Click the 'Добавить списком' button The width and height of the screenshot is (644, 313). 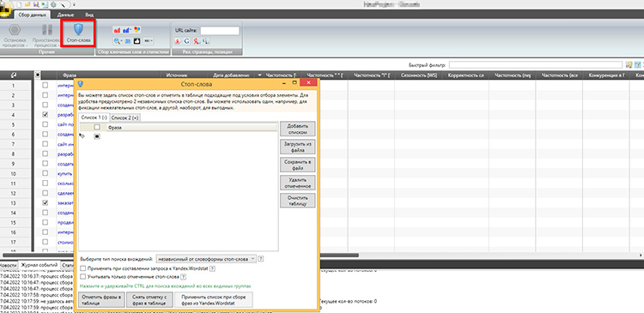(x=297, y=129)
